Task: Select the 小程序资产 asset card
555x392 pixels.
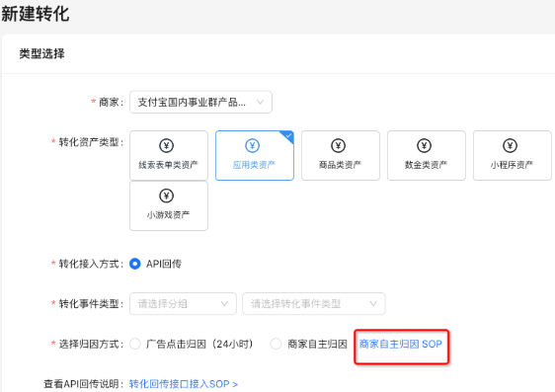Action: (513, 155)
